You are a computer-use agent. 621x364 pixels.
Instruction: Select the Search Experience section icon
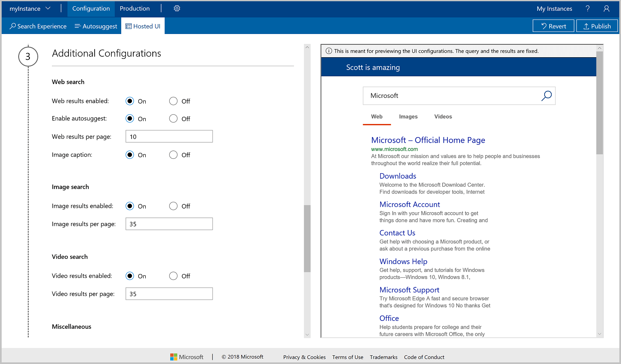coord(12,26)
